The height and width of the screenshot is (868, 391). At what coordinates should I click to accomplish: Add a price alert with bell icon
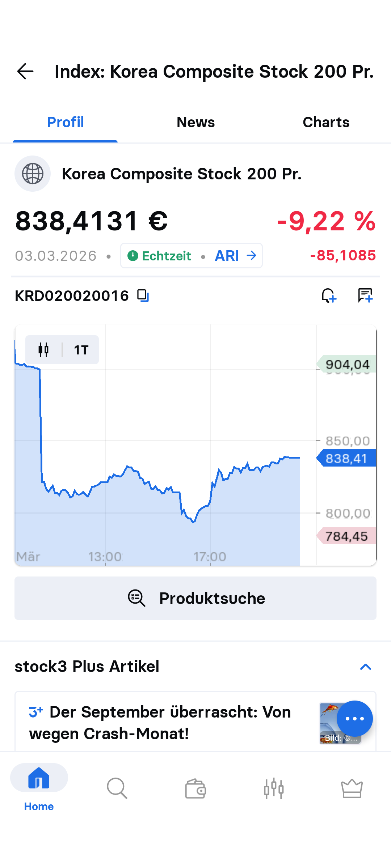[329, 295]
